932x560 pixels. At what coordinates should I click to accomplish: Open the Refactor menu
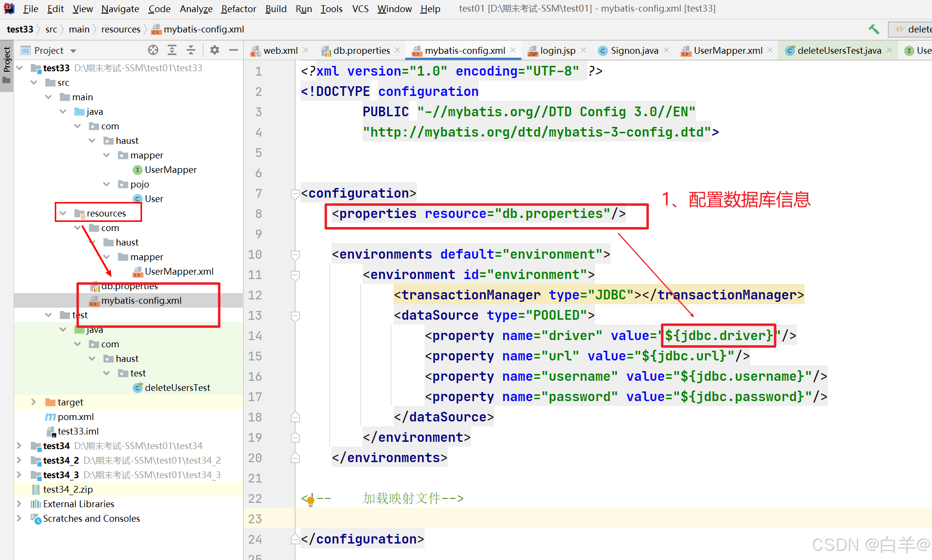(238, 9)
